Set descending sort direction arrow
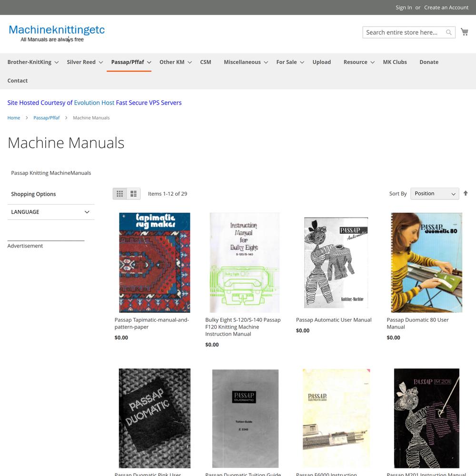 pos(466,193)
